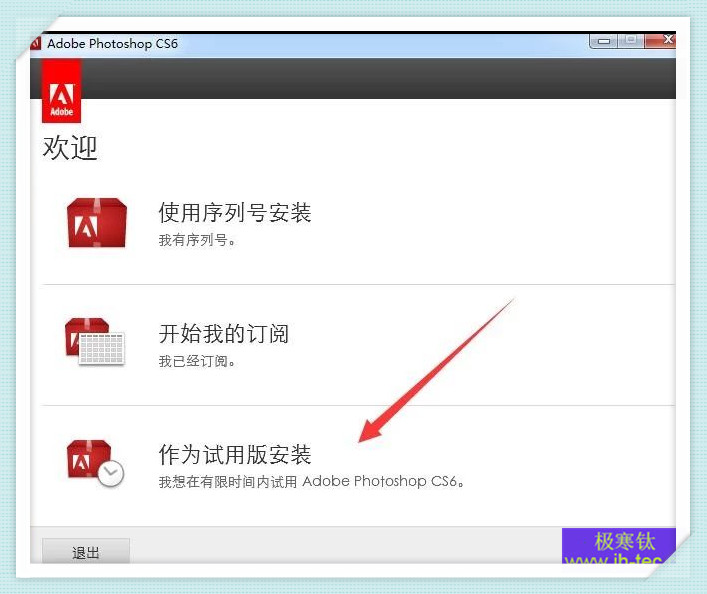Click the 退出 button
Viewport: 707px width, 594px height.
tap(86, 551)
